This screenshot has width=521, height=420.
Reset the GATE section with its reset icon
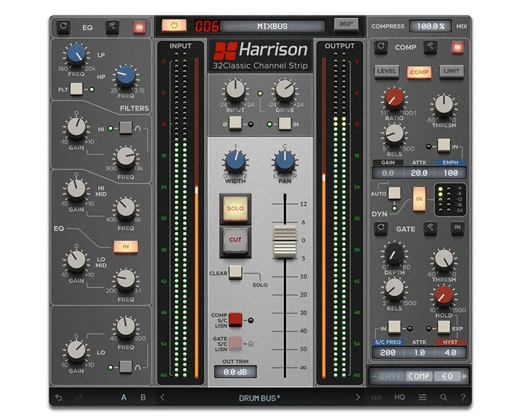tap(381, 228)
